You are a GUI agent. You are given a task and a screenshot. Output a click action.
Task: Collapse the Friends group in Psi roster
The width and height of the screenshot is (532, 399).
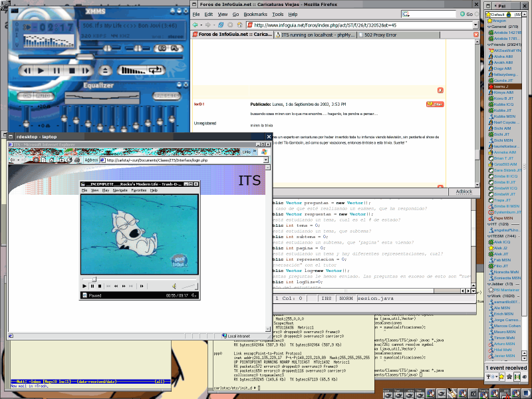coord(490,44)
